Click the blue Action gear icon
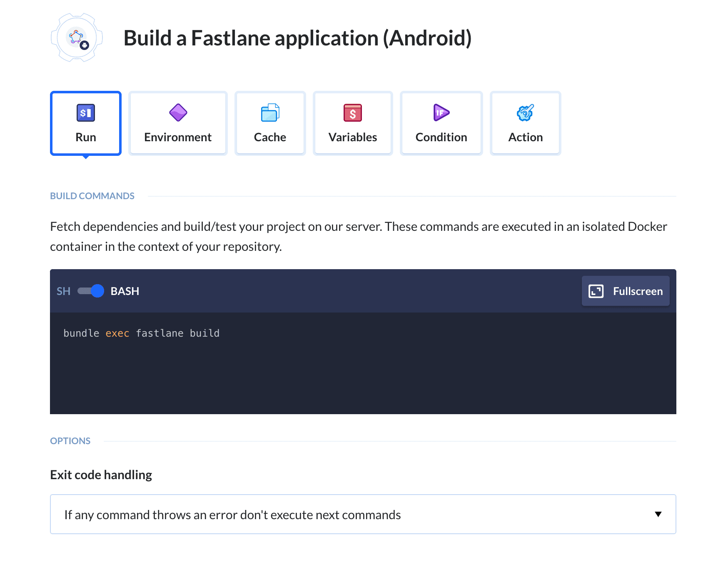 526,112
